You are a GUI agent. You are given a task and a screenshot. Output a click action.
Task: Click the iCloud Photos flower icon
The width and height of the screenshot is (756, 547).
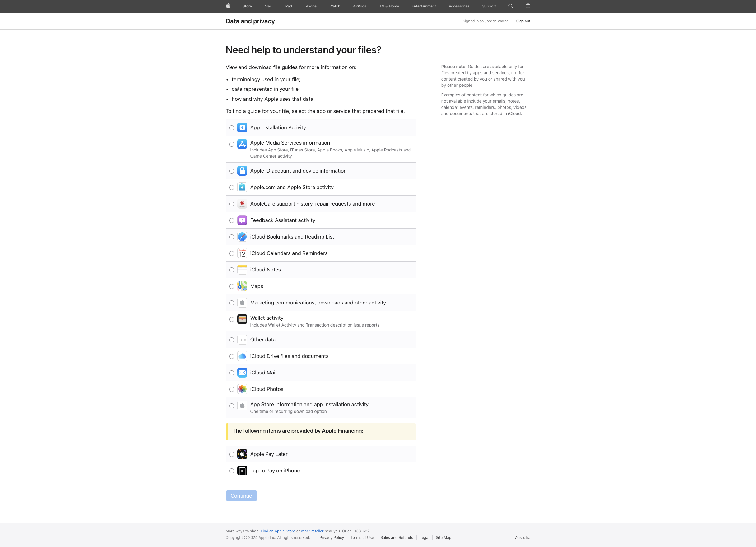(242, 389)
